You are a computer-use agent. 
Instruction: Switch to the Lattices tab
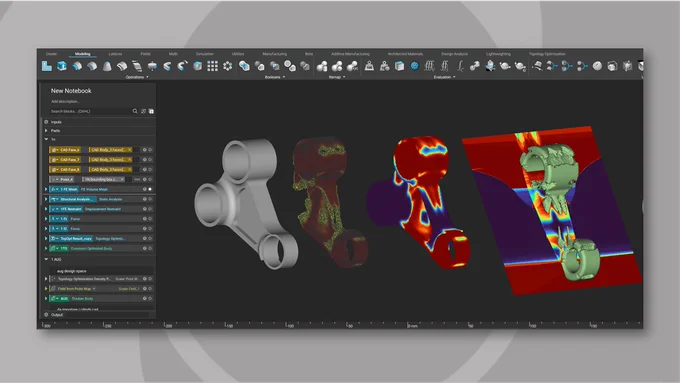[115, 54]
